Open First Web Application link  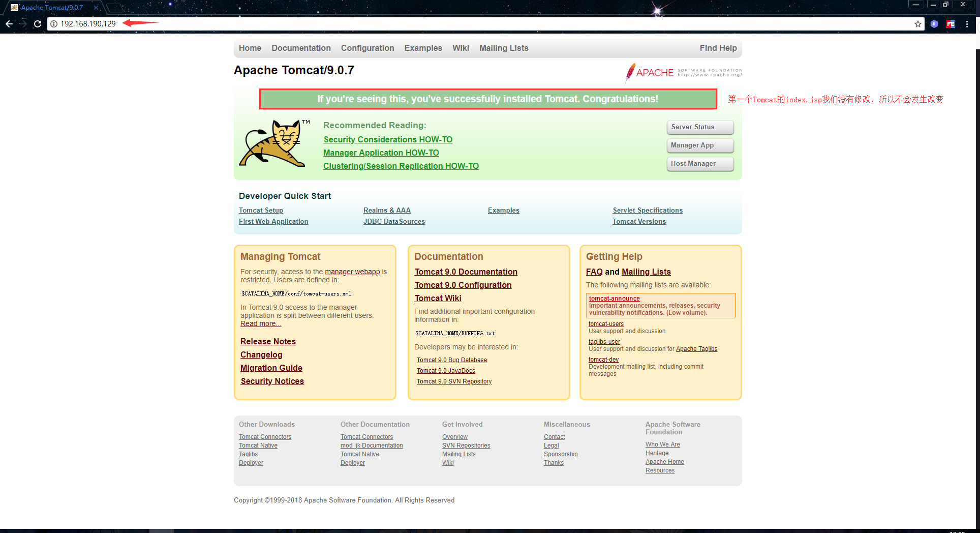[x=273, y=221]
